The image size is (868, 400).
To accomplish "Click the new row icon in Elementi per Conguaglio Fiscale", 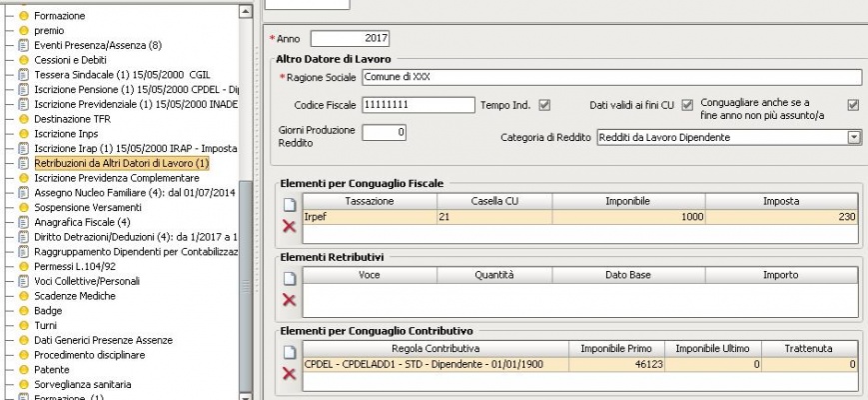I will coord(290,204).
